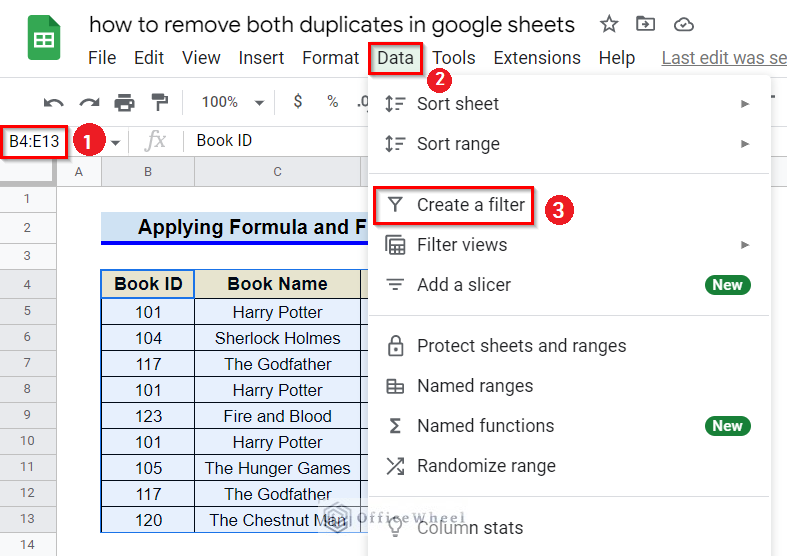This screenshot has width=787, height=556.
Task: Check the cloud save status icon
Action: 684,24
